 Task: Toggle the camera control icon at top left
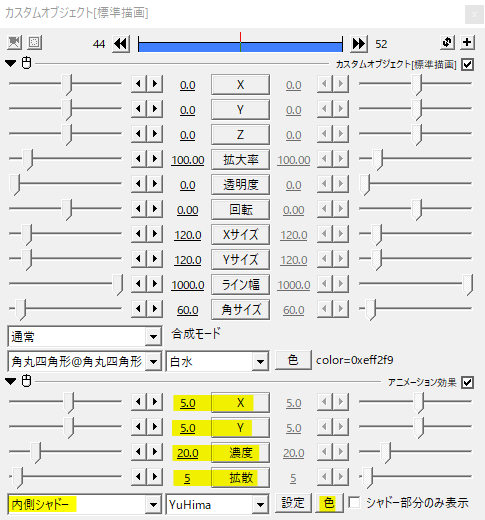point(14,43)
